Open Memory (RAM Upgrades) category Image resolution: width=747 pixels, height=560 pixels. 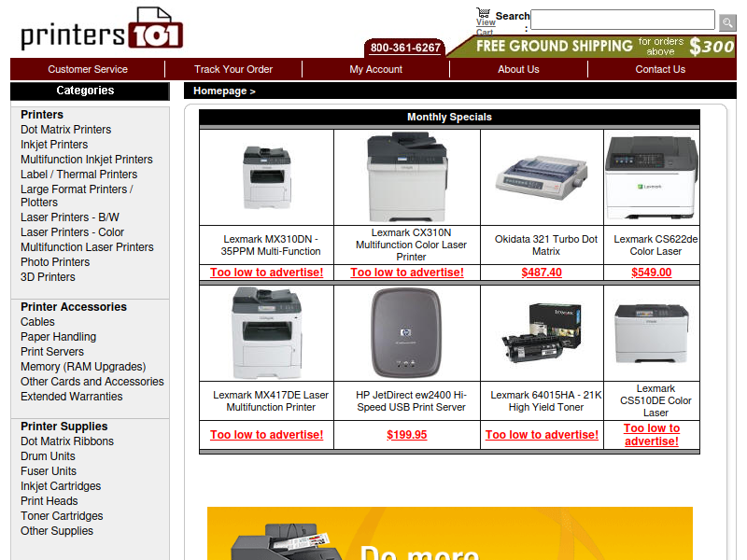pyautogui.click(x=83, y=367)
